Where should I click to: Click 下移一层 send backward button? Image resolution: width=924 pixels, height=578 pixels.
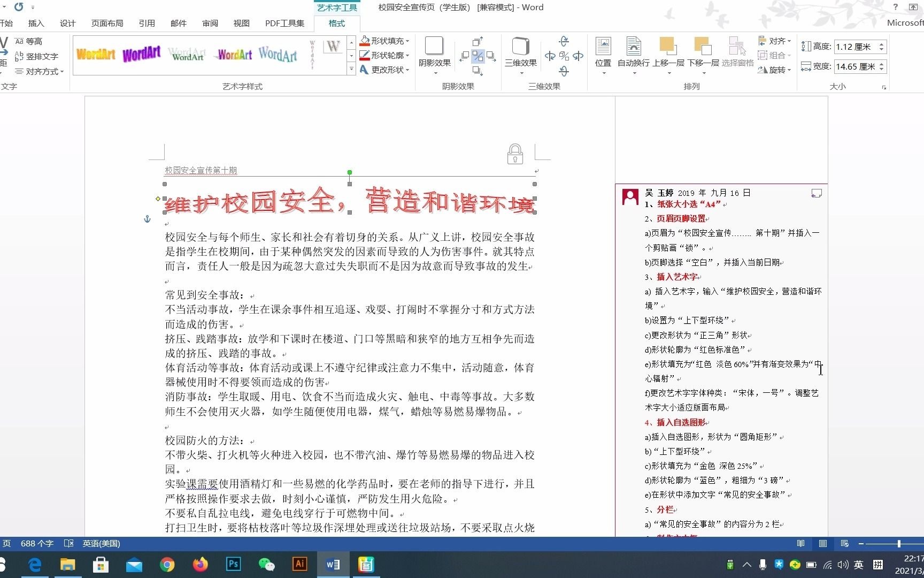click(x=703, y=56)
